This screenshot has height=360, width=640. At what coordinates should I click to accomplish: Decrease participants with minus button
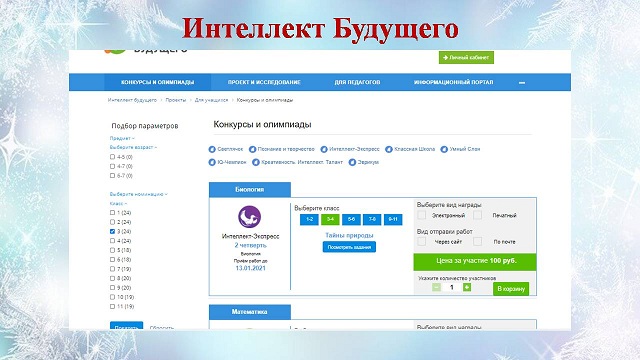[436, 287]
